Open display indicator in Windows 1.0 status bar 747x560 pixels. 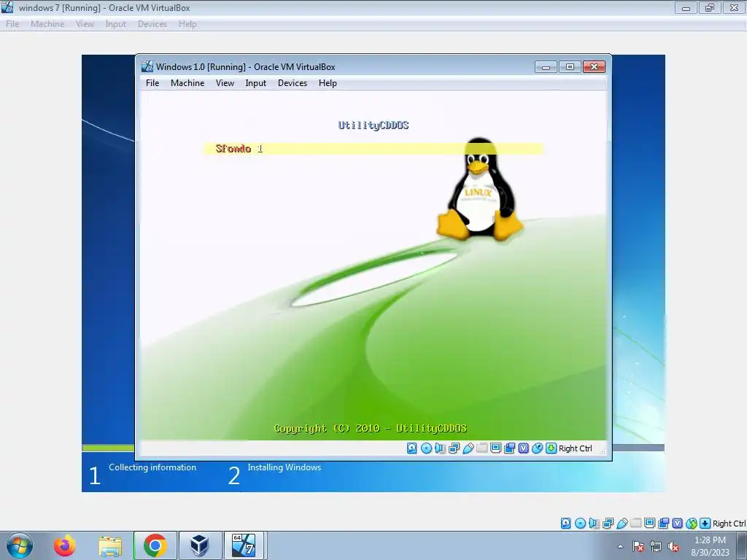495,448
